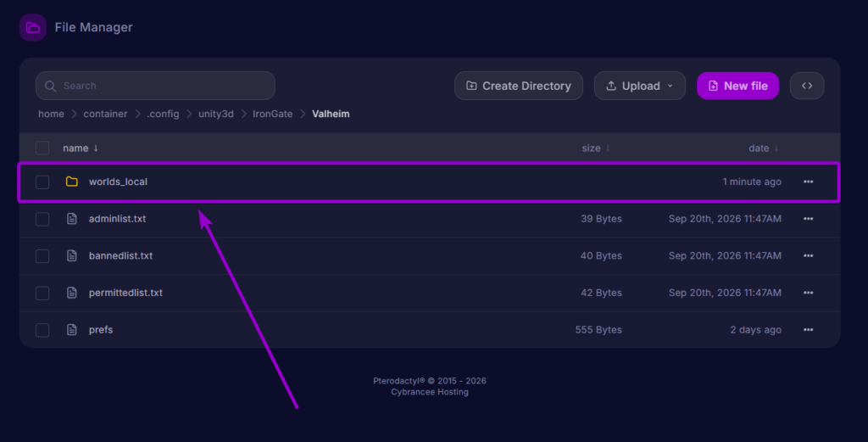Check the box for adminlist.txt

[x=42, y=219]
